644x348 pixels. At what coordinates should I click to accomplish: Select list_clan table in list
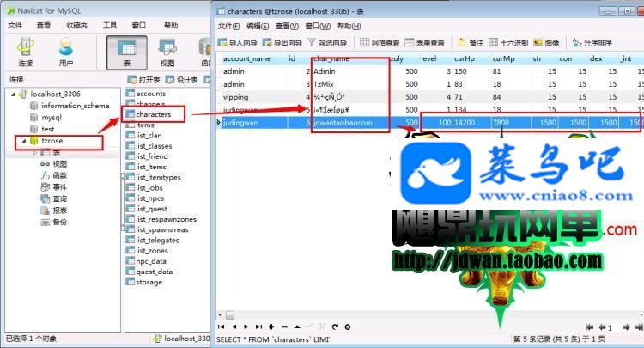(149, 136)
